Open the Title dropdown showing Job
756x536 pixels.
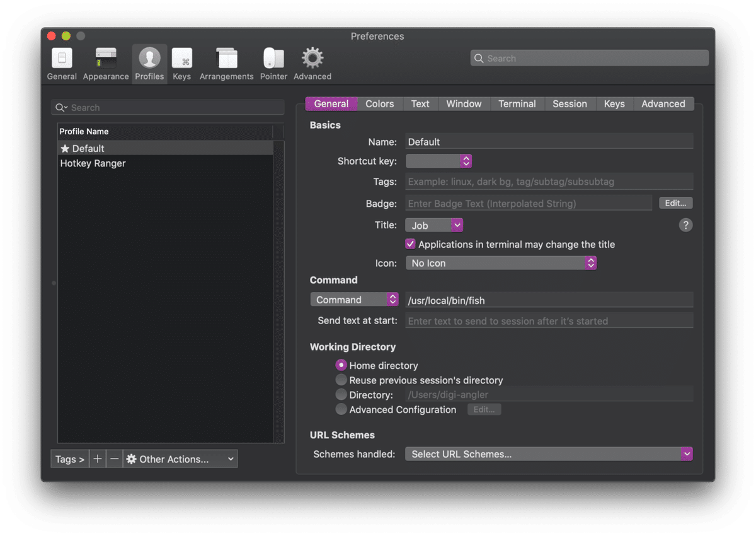point(434,225)
